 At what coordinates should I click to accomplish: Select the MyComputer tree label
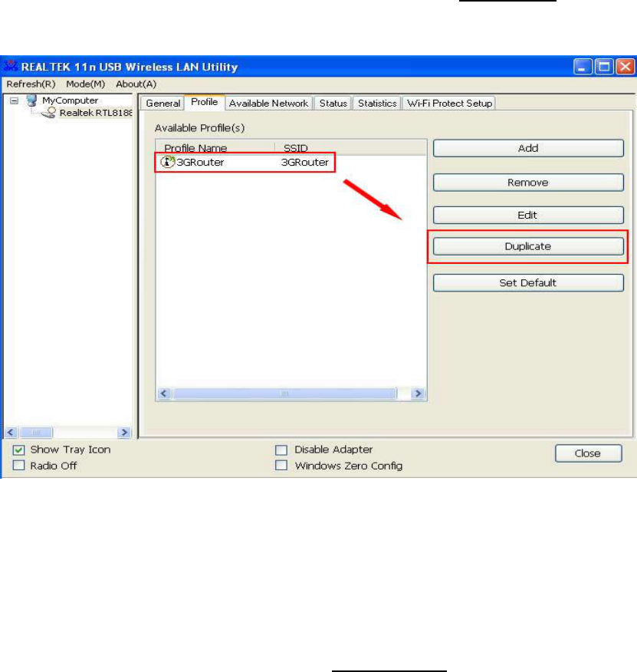pos(71,100)
